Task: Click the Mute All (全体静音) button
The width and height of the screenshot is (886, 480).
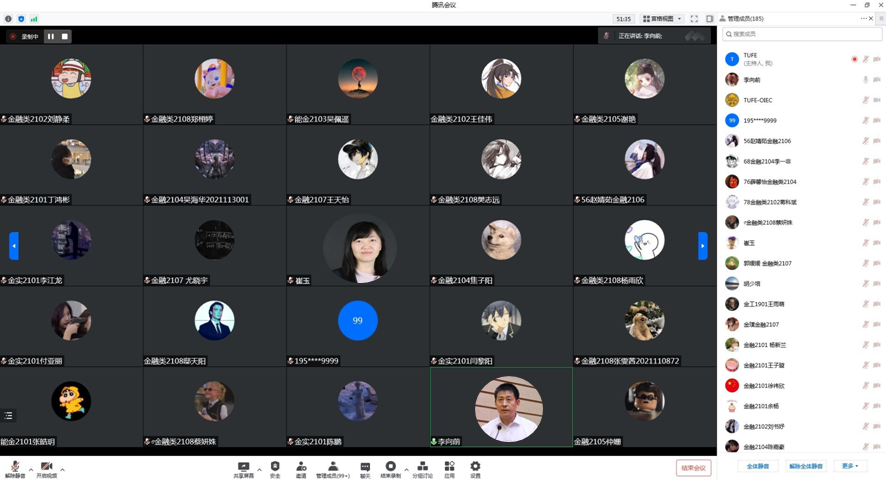Action: pyautogui.click(x=758, y=466)
